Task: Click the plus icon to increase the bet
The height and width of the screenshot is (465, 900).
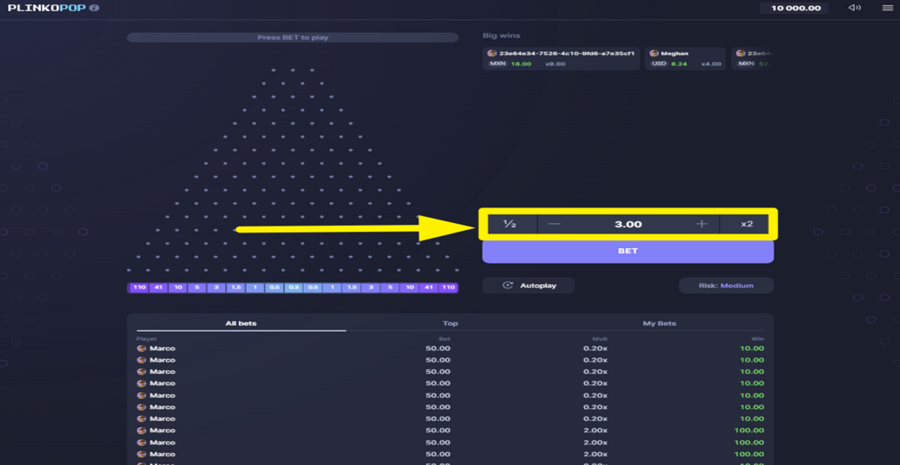Action: [x=701, y=224]
